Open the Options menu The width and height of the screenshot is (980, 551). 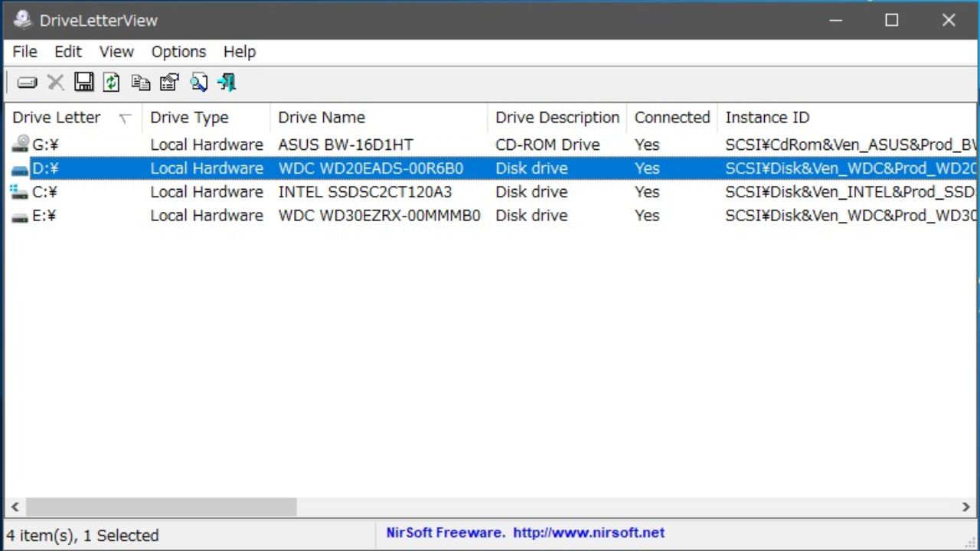(x=178, y=52)
